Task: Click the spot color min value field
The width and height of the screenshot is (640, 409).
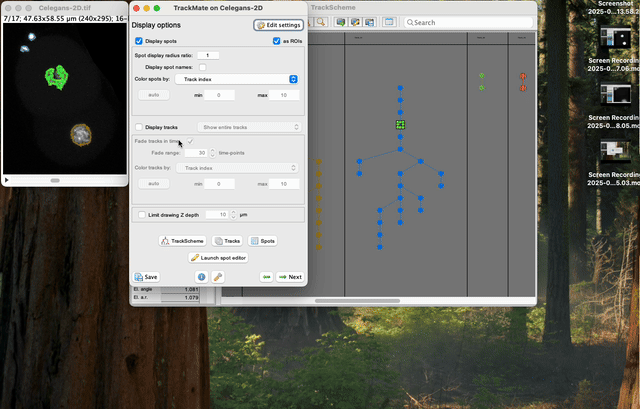Action: (219, 95)
